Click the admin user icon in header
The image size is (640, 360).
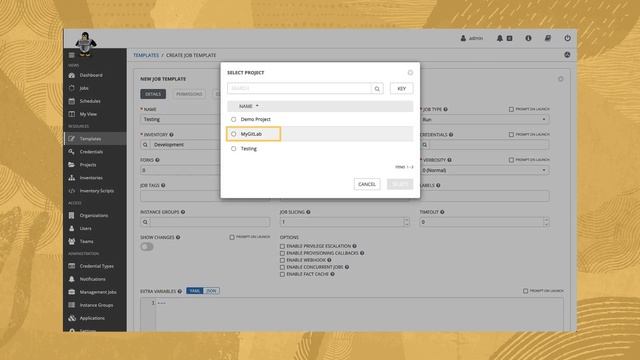point(463,38)
